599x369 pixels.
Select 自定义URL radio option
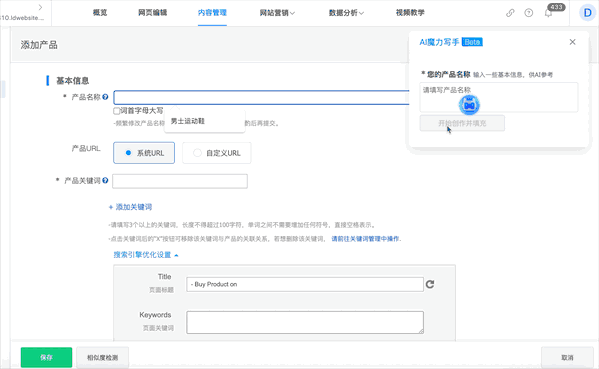click(217, 153)
